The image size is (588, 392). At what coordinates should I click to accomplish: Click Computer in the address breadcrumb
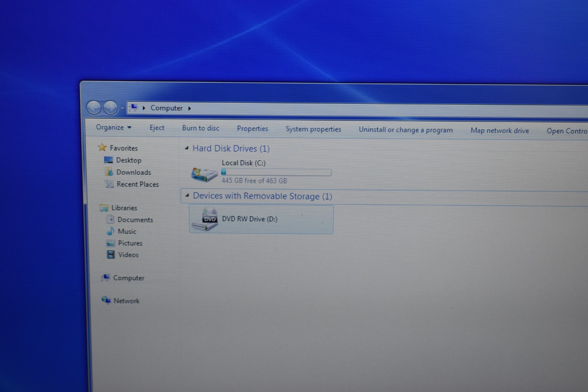pyautogui.click(x=166, y=108)
